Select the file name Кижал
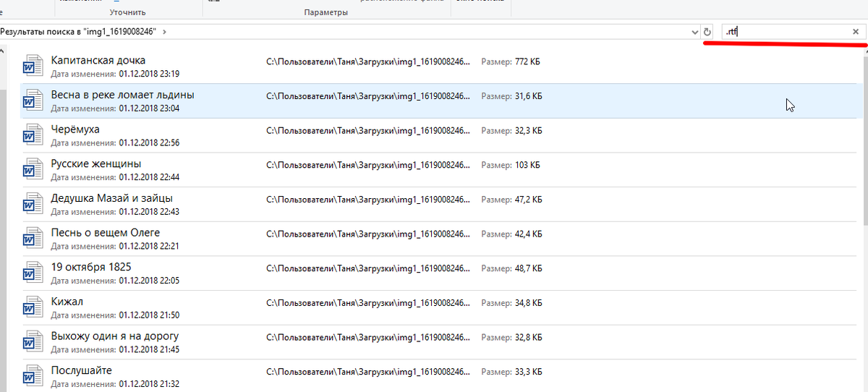Screen dimensions: 868x392 pyautogui.click(x=67, y=302)
